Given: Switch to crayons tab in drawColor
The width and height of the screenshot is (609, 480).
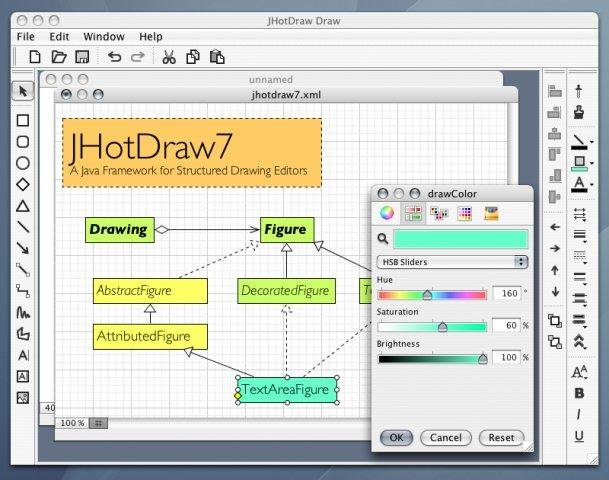Looking at the screenshot, I should pos(491,213).
